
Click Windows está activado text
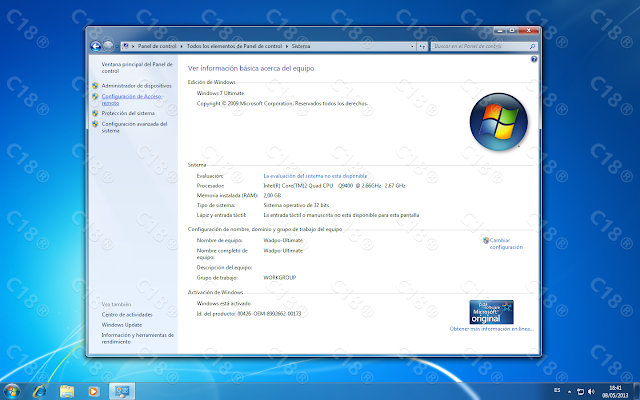[224, 304]
